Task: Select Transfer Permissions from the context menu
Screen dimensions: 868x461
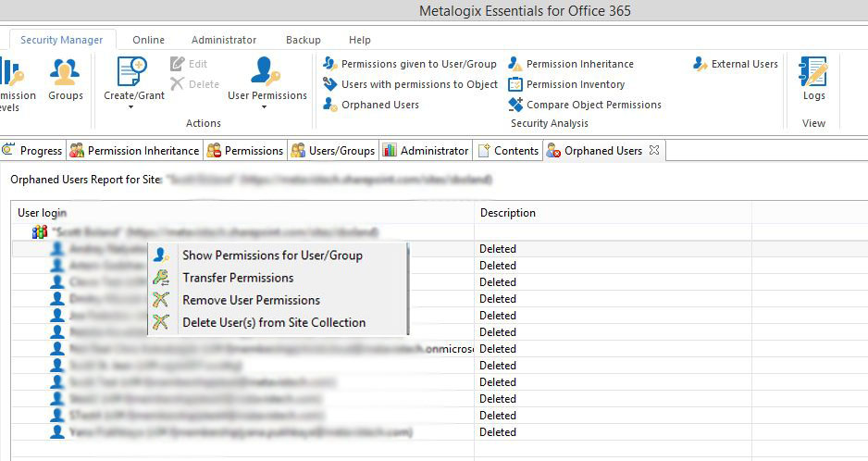Action: coord(238,278)
